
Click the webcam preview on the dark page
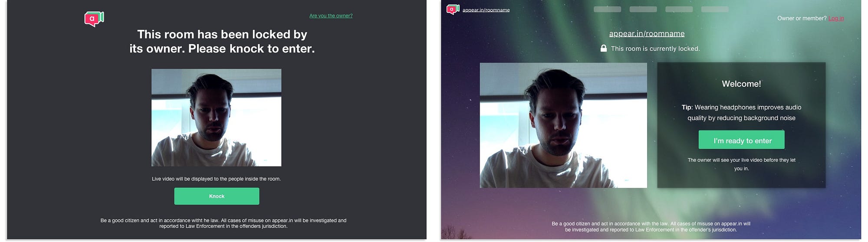pyautogui.click(x=216, y=118)
